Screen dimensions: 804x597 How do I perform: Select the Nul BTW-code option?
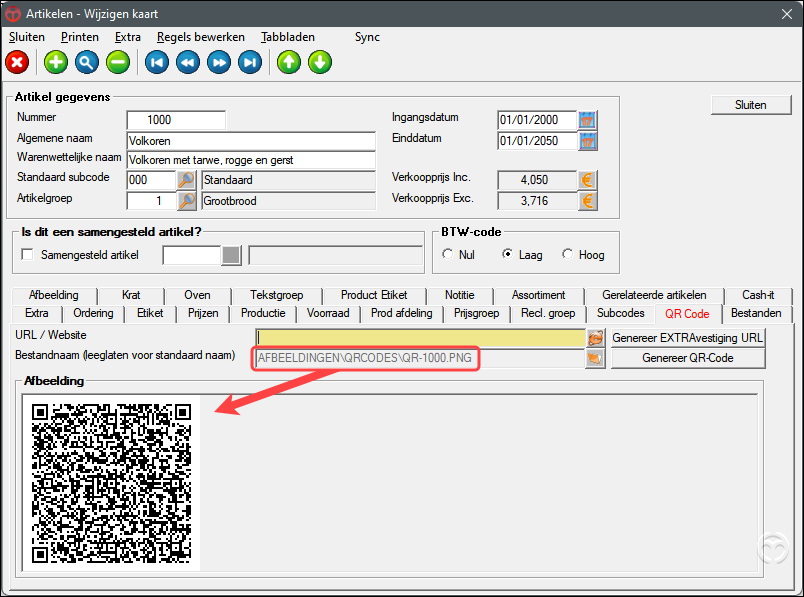pos(448,254)
